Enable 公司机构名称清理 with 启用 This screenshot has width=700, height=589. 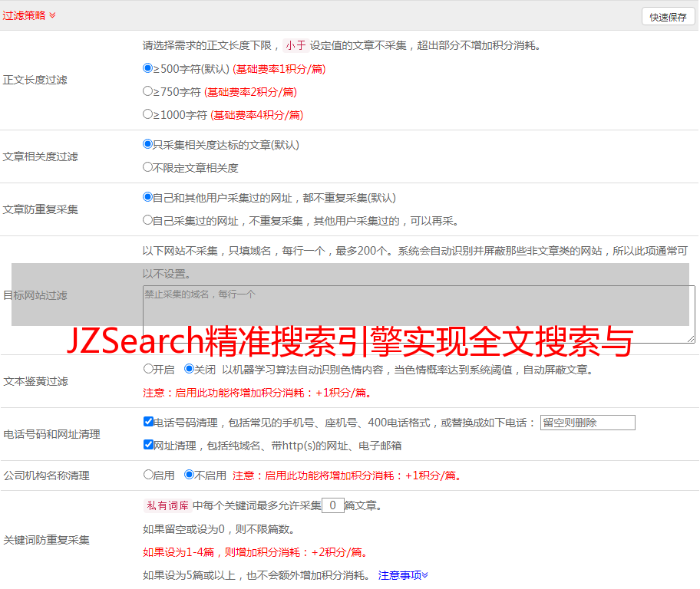point(148,475)
